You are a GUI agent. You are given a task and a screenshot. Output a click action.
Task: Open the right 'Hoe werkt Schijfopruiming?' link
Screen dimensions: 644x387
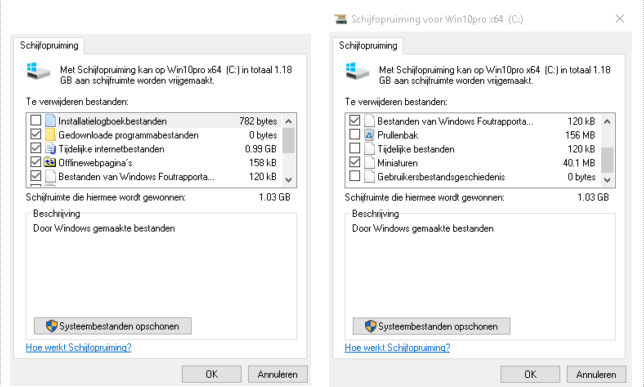[x=397, y=348]
